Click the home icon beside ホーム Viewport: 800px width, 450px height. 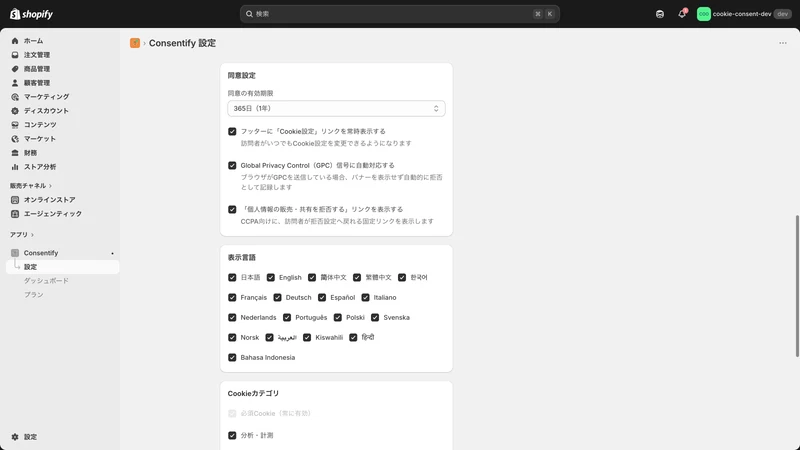point(15,41)
